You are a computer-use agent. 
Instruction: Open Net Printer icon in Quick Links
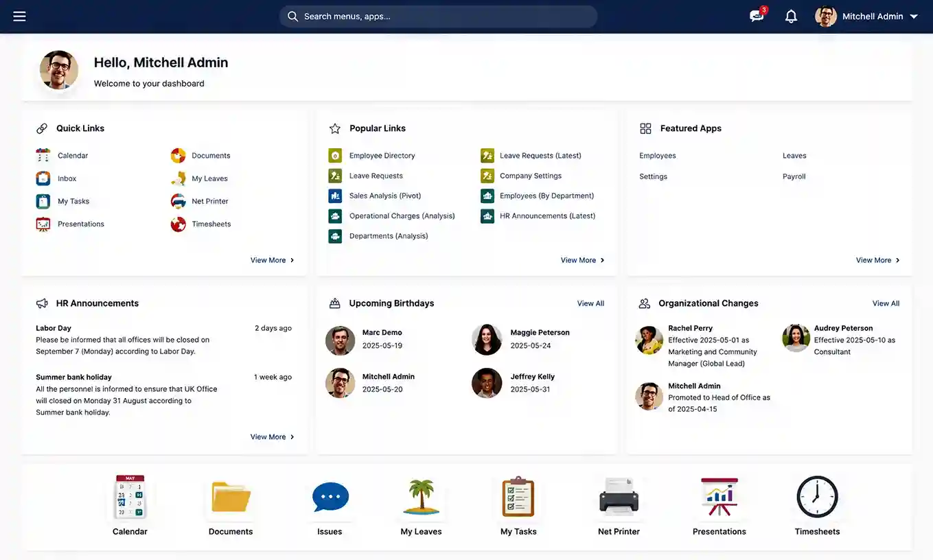[178, 201]
